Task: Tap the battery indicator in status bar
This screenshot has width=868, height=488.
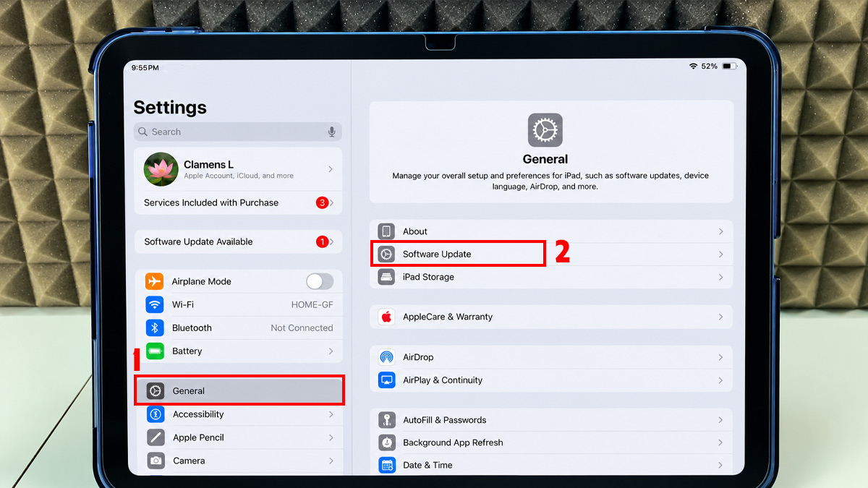Action: coord(728,66)
